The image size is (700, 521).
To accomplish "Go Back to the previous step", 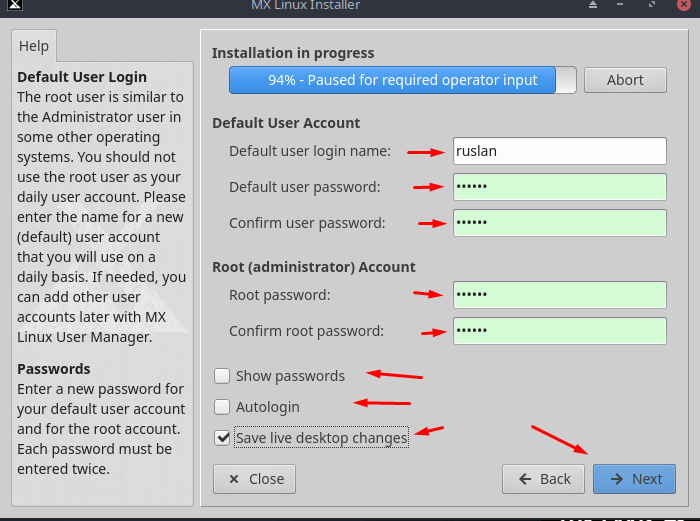I will (x=543, y=479).
